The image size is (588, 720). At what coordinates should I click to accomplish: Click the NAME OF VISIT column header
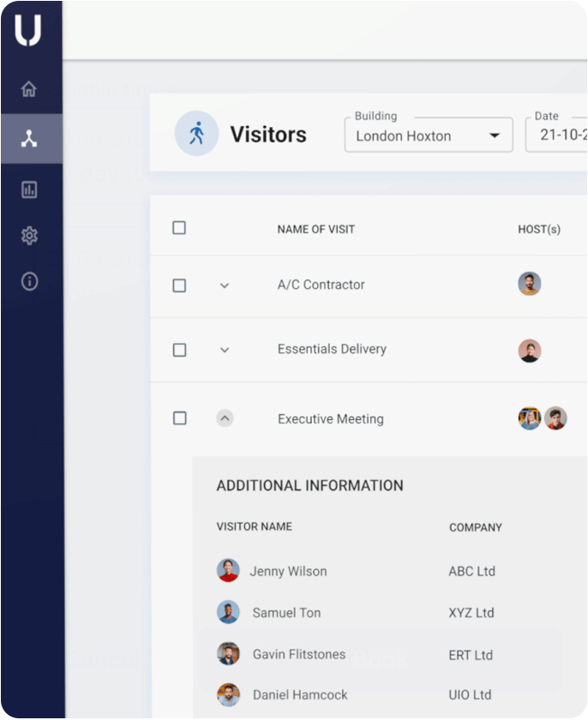click(315, 229)
